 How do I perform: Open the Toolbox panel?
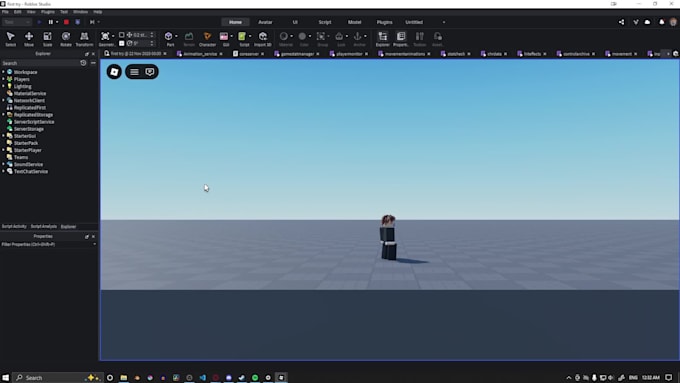(419, 39)
